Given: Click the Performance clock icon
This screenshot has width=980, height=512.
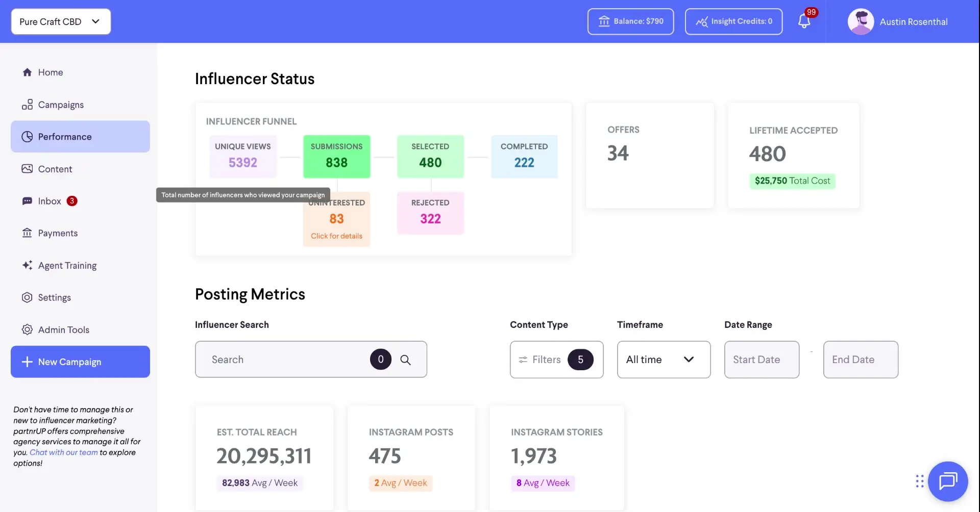Looking at the screenshot, I should [27, 136].
